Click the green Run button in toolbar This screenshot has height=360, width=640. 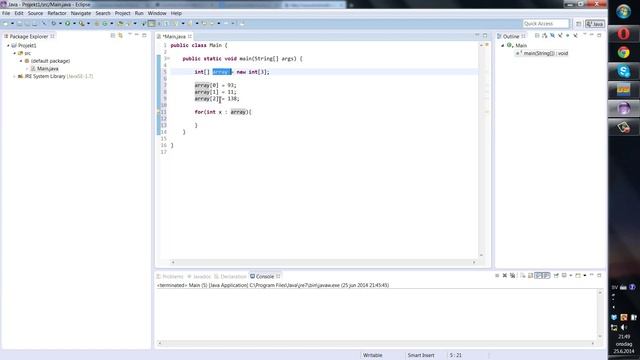coord(67,24)
